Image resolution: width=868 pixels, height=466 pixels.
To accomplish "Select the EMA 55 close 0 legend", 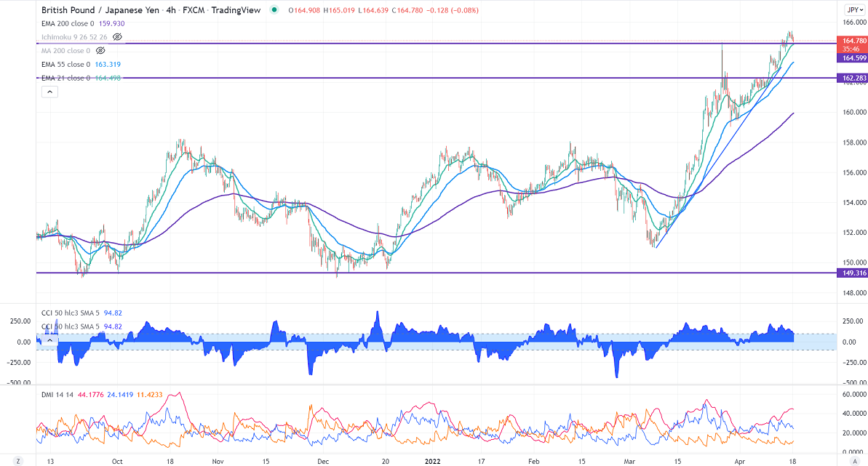I will tap(65, 64).
